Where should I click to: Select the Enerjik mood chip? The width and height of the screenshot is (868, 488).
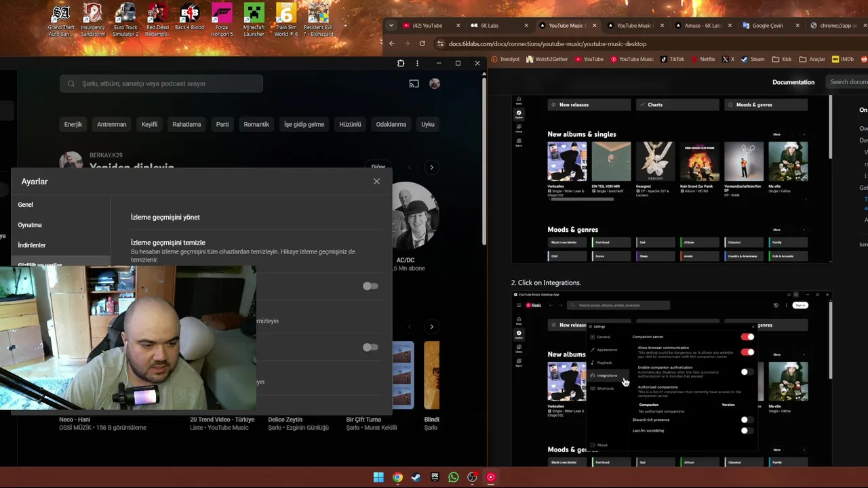[73, 125]
